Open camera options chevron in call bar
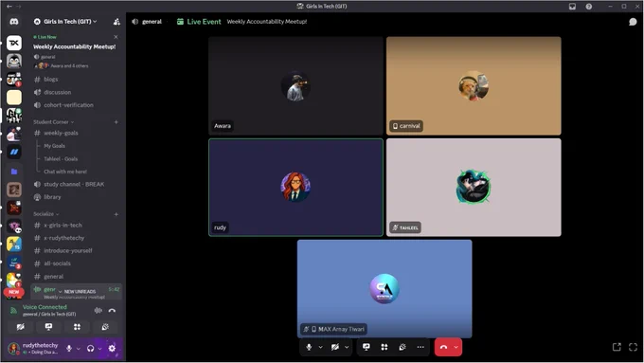This screenshot has height=363, width=644. pos(347,347)
